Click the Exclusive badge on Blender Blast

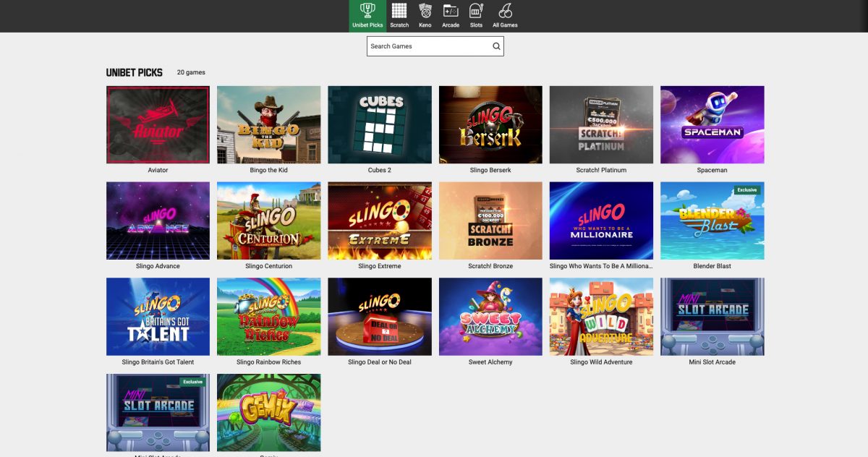point(746,190)
